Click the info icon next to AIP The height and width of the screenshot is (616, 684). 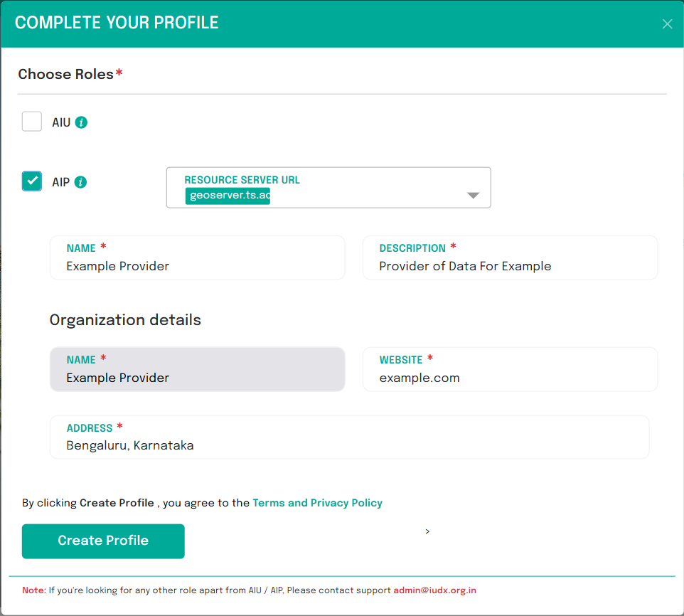pyautogui.click(x=80, y=181)
